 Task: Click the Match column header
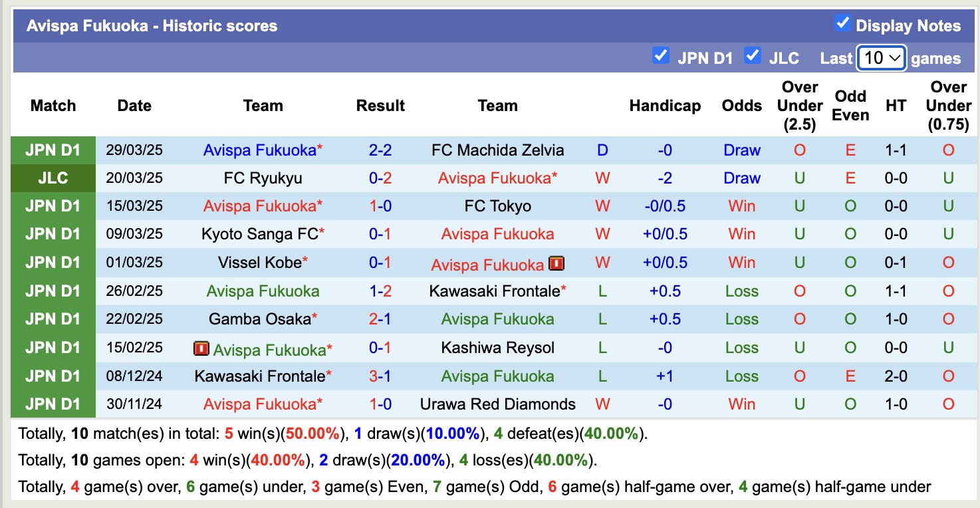(53, 105)
